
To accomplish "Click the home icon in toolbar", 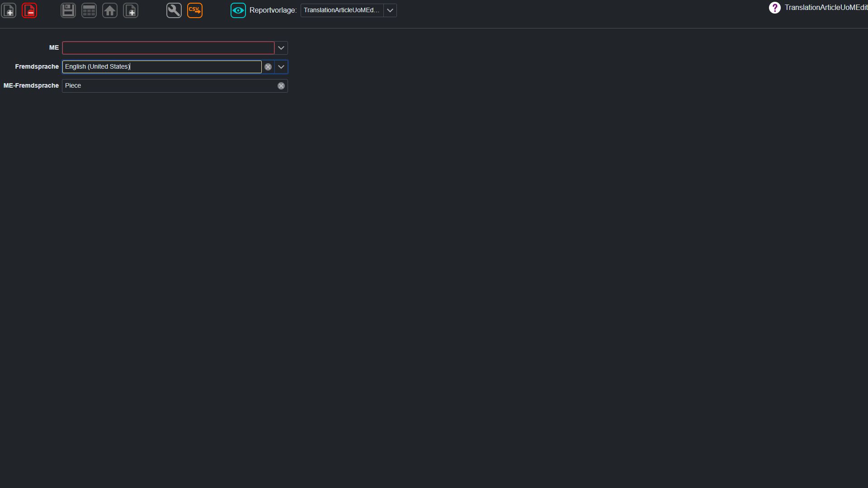I will point(110,10).
